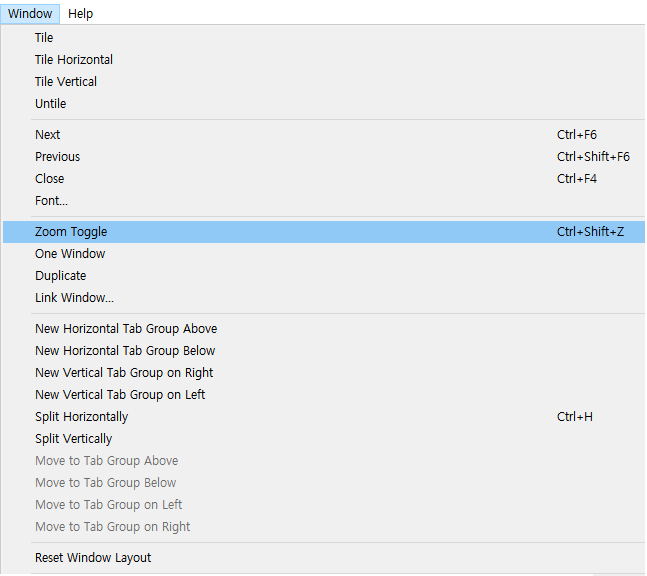Create New Horizontal Tab Group Below
The image size is (647, 576).
(x=324, y=351)
